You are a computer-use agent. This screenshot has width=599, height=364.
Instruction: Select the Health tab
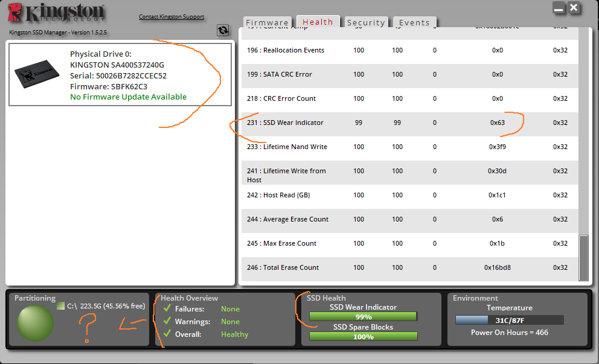[x=318, y=22]
